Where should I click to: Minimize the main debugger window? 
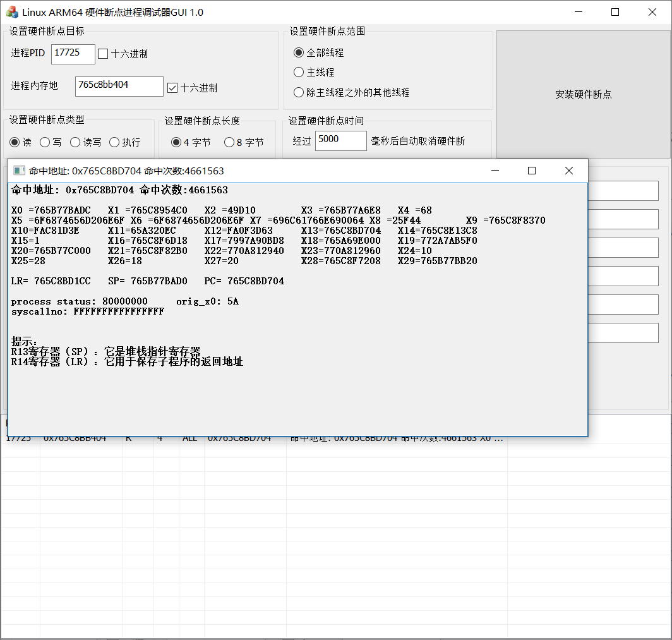(579, 12)
